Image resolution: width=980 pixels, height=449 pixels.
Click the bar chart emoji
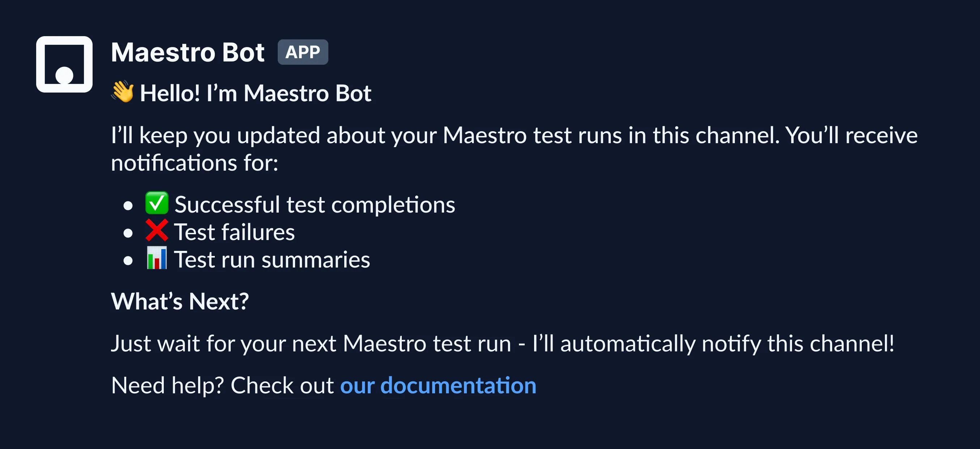(x=156, y=258)
